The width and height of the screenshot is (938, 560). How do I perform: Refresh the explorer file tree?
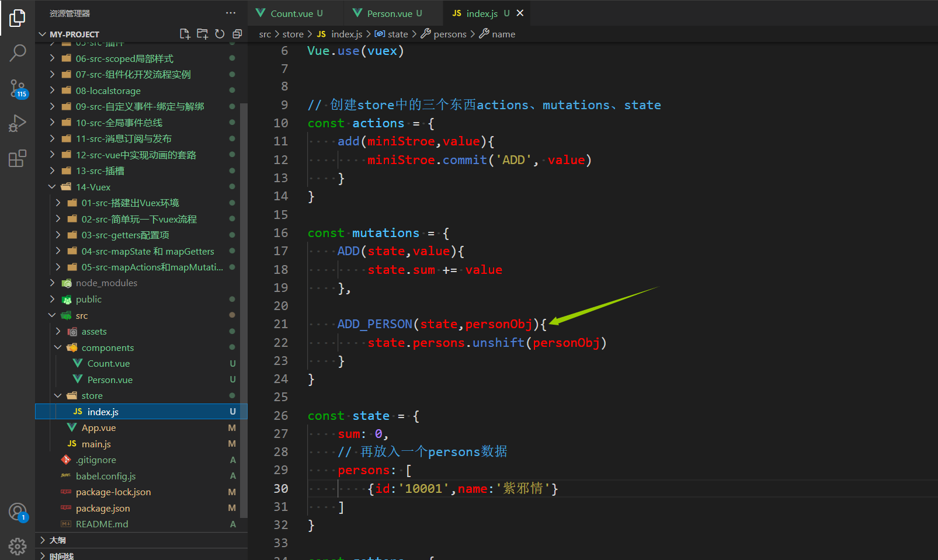pos(220,34)
